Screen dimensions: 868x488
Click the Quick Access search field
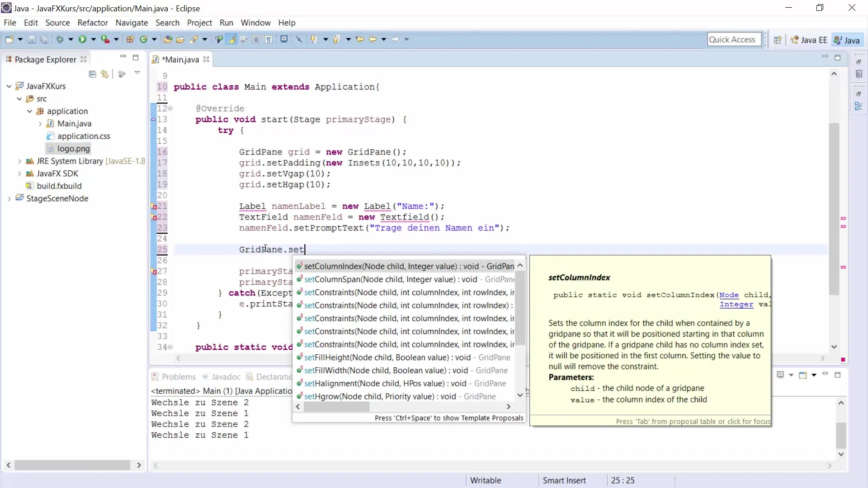pyautogui.click(x=734, y=40)
